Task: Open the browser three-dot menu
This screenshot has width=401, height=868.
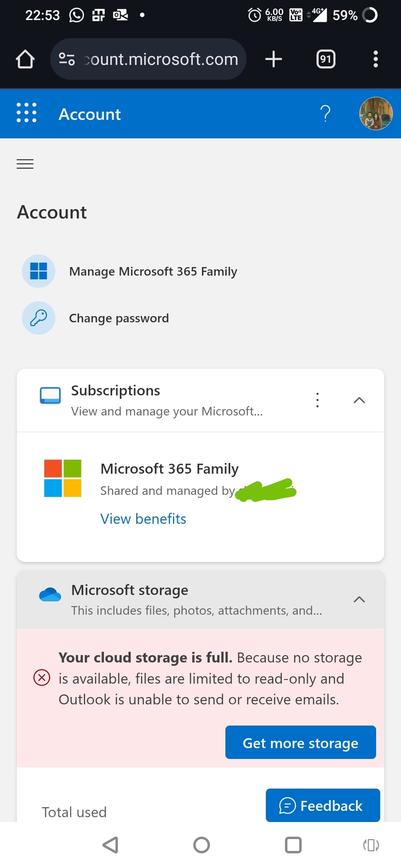Action: coord(375,59)
